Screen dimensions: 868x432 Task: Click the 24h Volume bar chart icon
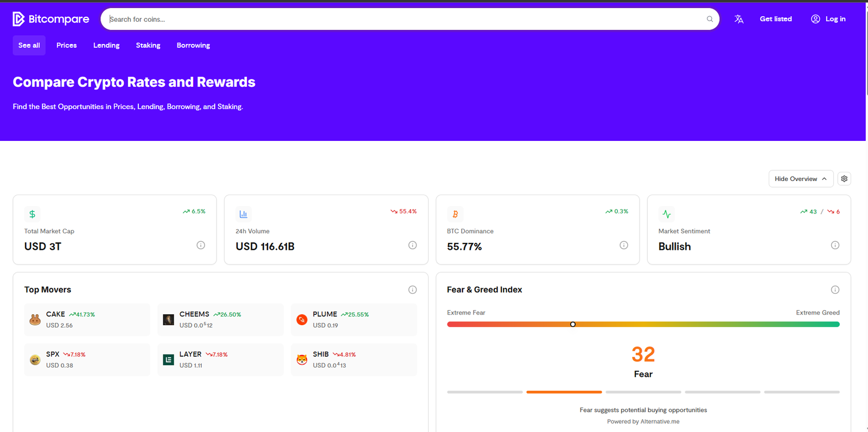point(244,214)
